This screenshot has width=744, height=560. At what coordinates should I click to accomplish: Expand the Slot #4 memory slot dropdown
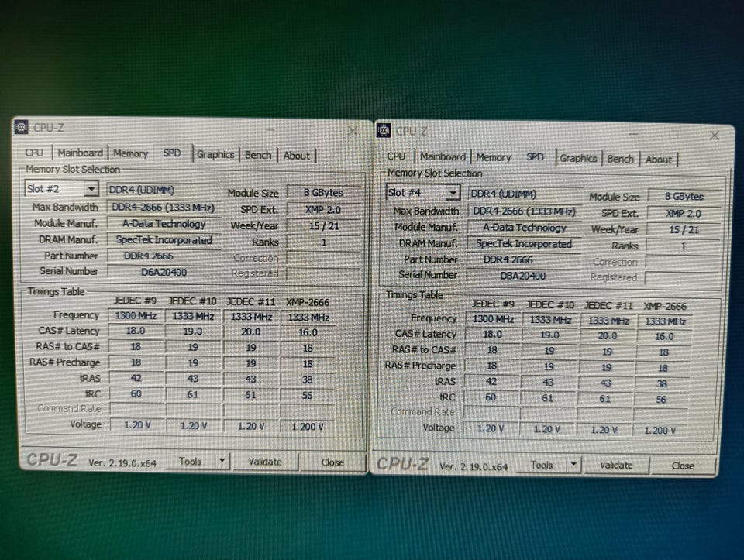453,193
